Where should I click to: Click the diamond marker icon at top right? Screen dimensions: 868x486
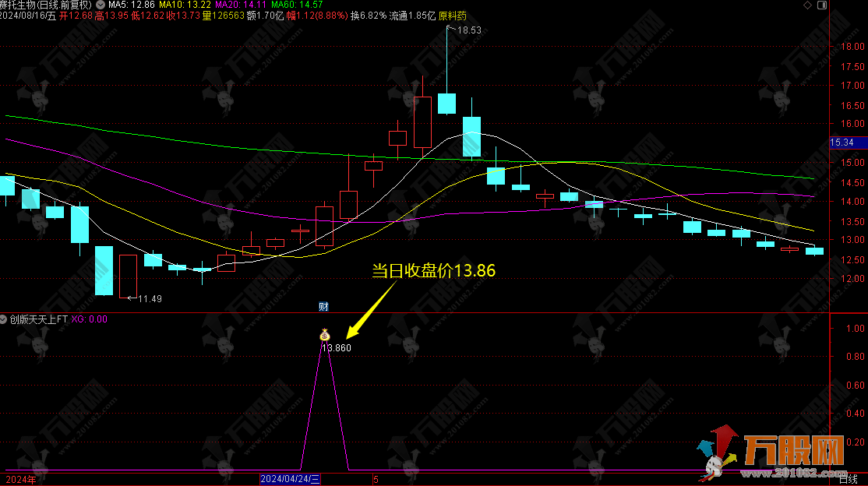[808, 5]
